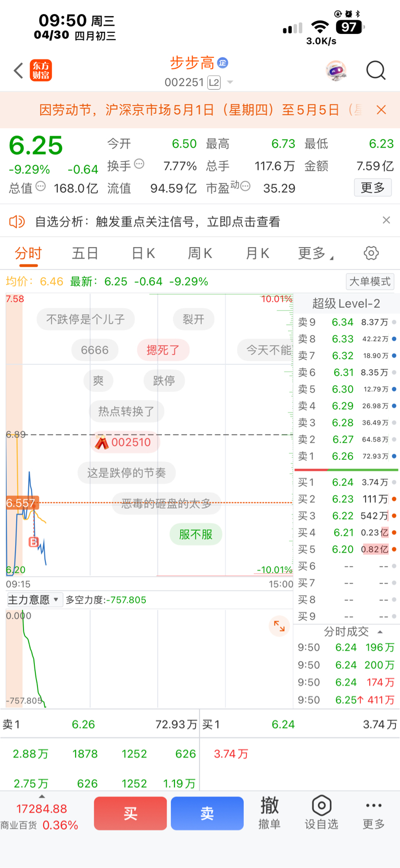Dismiss the 自选分析 notification
Image resolution: width=400 pixels, height=868 pixels.
[386, 220]
